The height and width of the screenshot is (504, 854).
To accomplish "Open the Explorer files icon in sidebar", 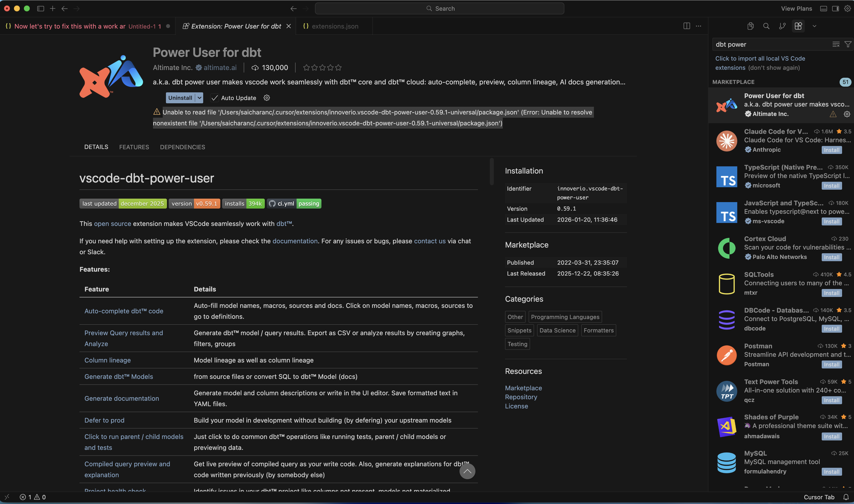I will pos(750,26).
